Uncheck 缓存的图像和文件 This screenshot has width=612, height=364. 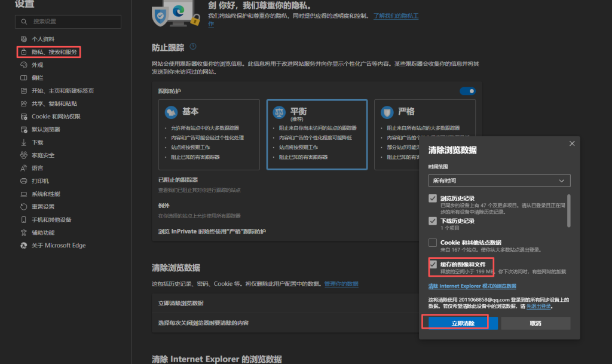(x=433, y=264)
